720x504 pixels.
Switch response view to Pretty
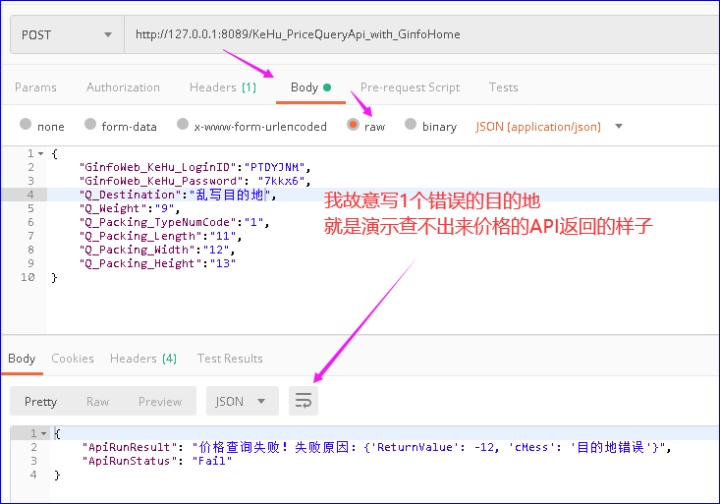click(40, 402)
